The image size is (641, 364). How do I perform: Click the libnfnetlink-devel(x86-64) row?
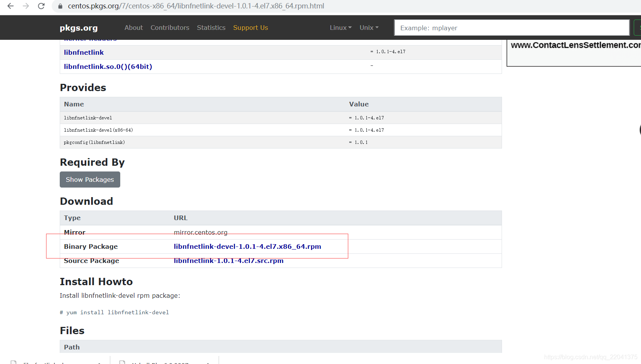(281, 130)
